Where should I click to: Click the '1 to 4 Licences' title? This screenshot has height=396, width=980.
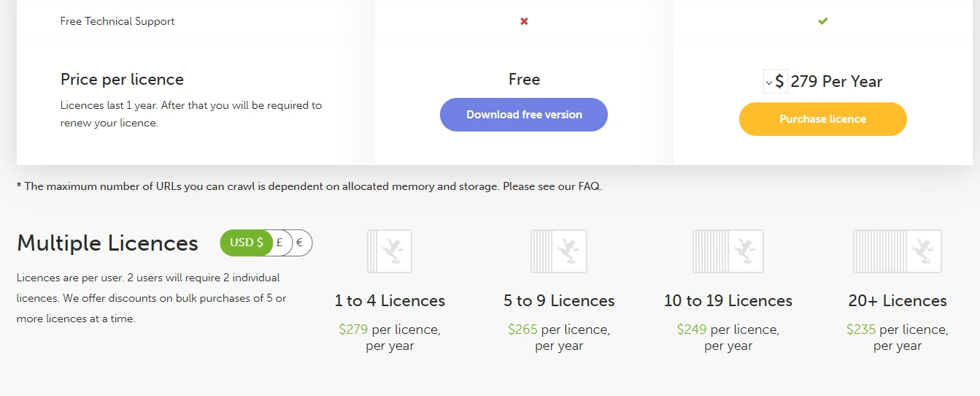coord(390,301)
